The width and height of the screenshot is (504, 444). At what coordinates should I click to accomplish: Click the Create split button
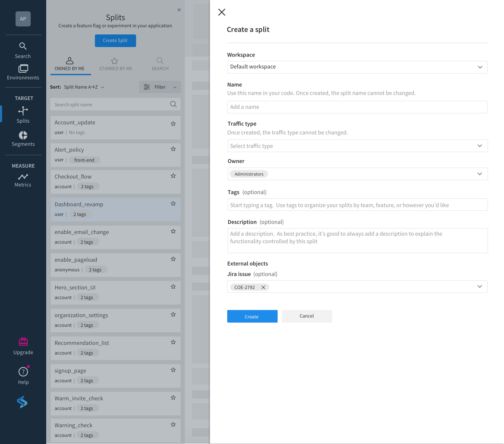click(x=115, y=40)
